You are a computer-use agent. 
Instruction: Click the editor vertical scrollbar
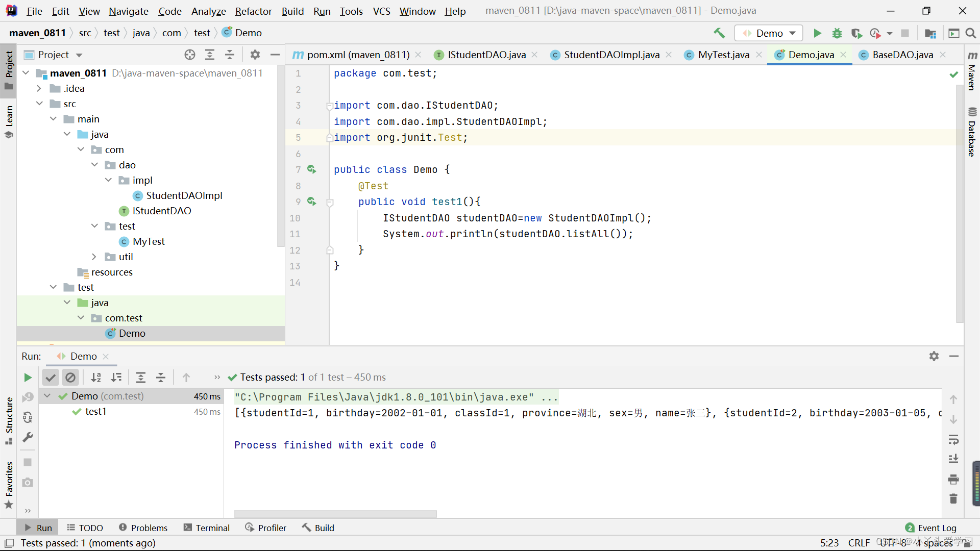(959, 204)
